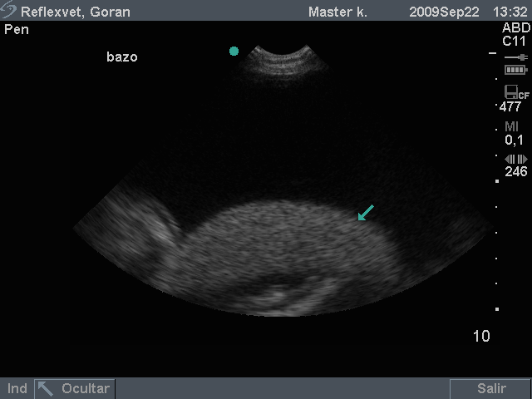
Task: Click the 2009Sep22 date display
Action: coord(444,12)
